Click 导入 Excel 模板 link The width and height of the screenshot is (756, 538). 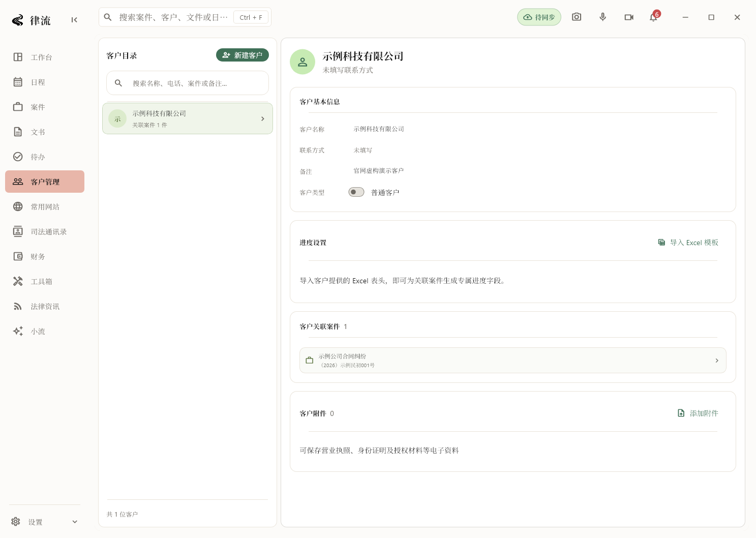pos(688,243)
